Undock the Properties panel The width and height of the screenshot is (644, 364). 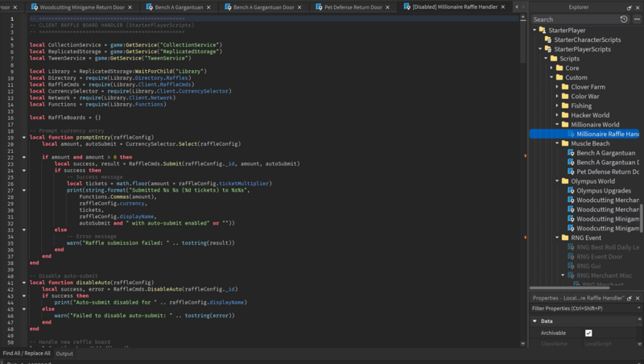(x=628, y=297)
